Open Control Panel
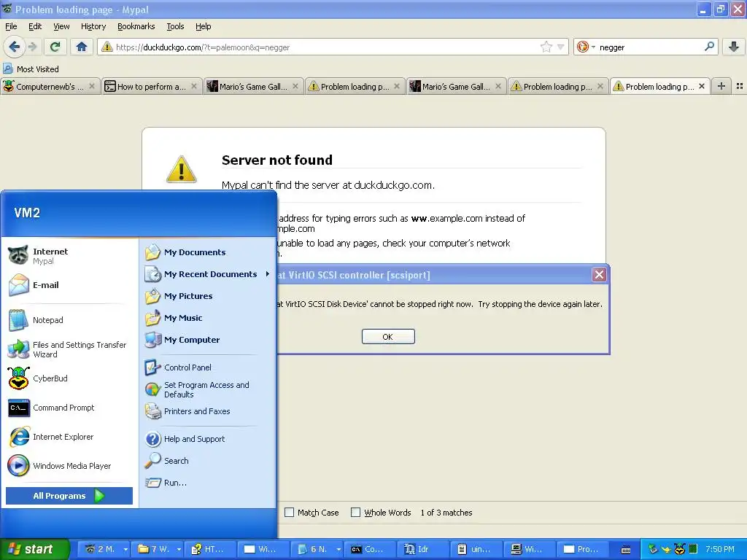Image resolution: width=747 pixels, height=560 pixels. 187,367
